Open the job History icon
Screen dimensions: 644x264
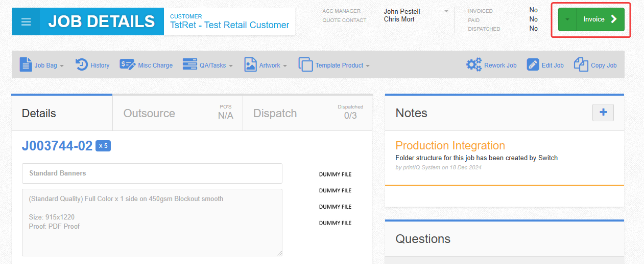click(x=82, y=65)
